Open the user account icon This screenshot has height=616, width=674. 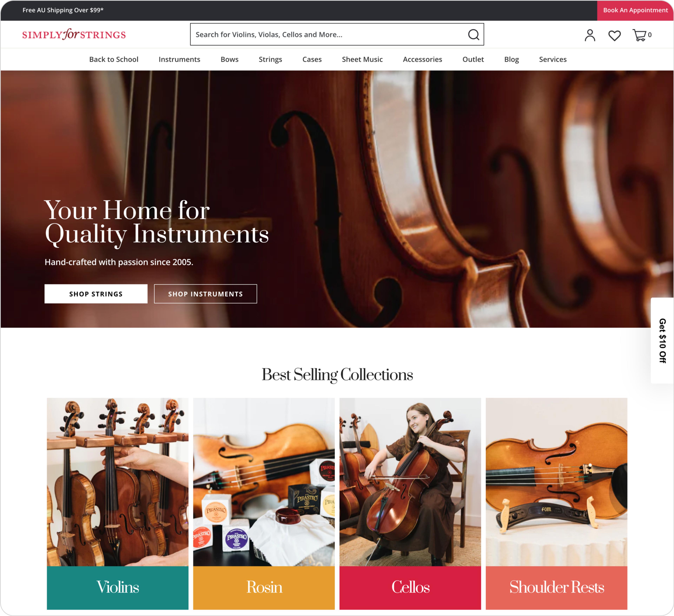tap(590, 35)
